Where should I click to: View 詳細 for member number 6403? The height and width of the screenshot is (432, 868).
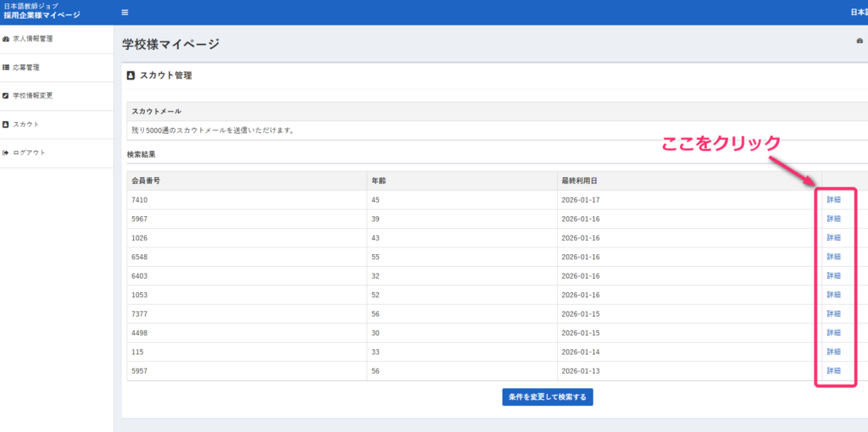834,276
